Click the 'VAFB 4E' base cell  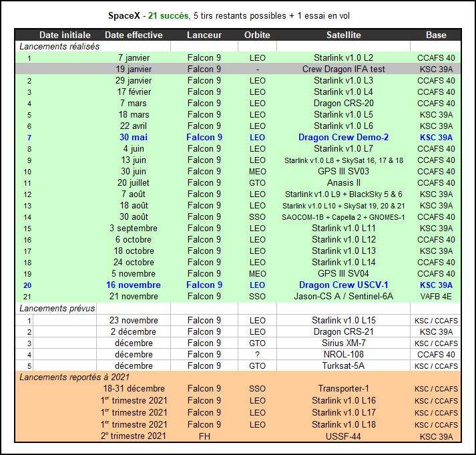tap(436, 297)
